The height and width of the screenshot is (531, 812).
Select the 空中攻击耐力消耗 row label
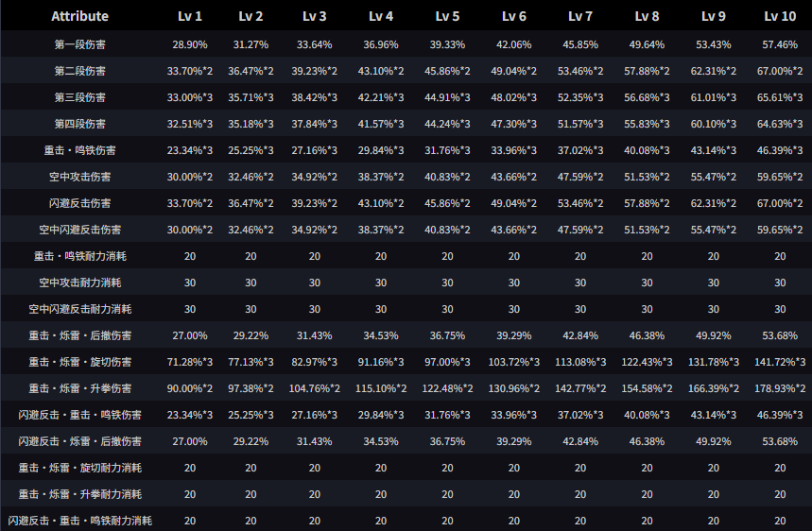click(79, 283)
